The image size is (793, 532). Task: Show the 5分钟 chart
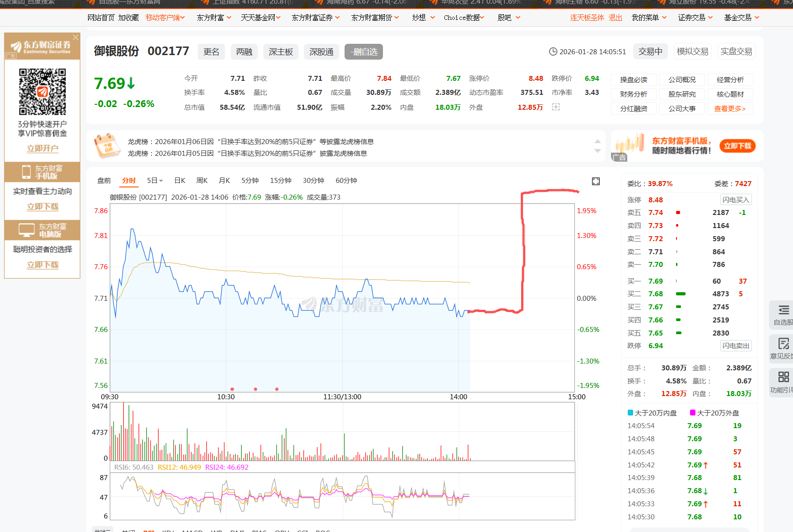pyautogui.click(x=250, y=181)
